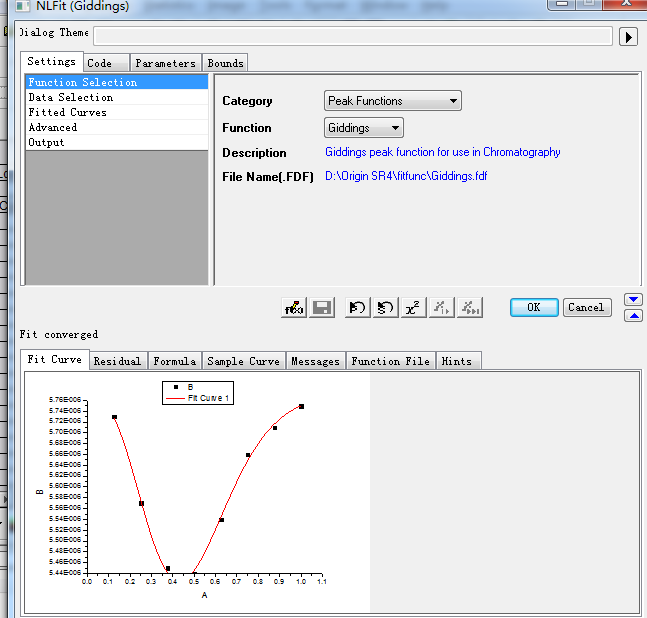Select Advanced in settings list
The height and width of the screenshot is (618, 647).
(117, 127)
